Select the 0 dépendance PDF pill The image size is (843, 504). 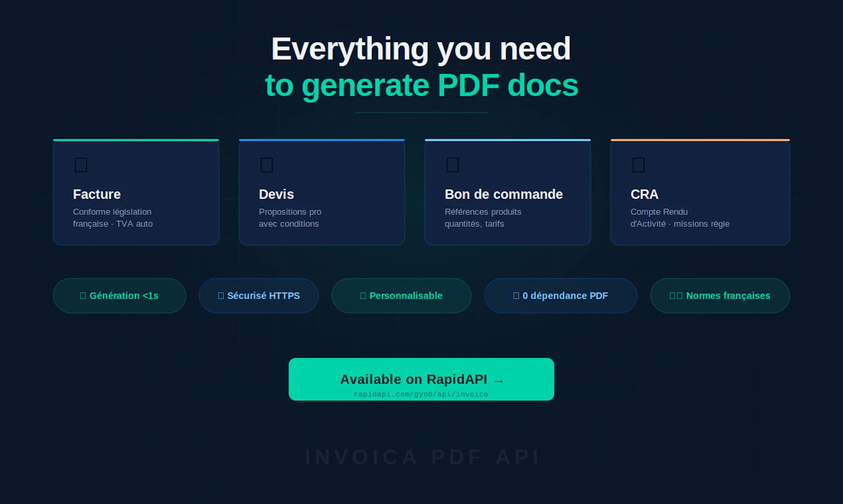(561, 295)
